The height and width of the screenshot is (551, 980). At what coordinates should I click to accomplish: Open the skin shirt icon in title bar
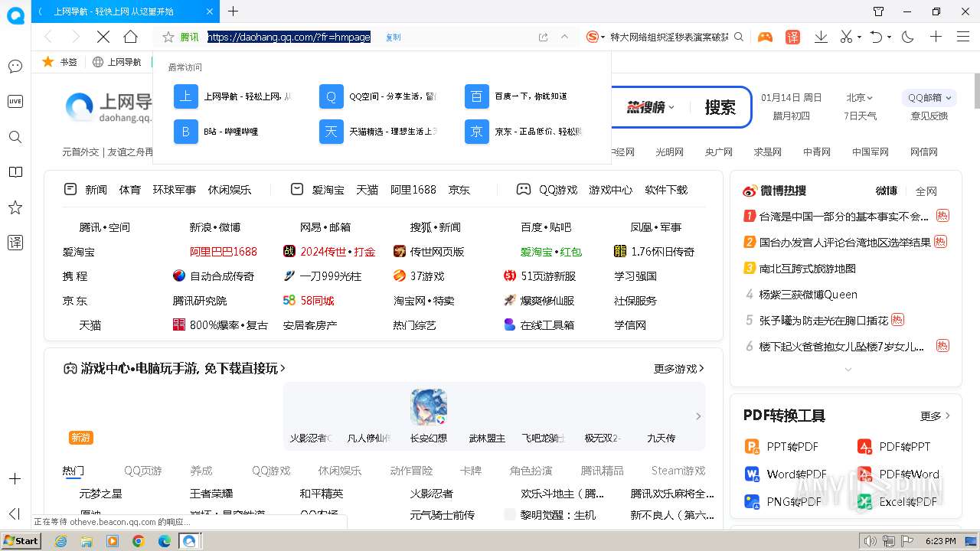click(879, 11)
